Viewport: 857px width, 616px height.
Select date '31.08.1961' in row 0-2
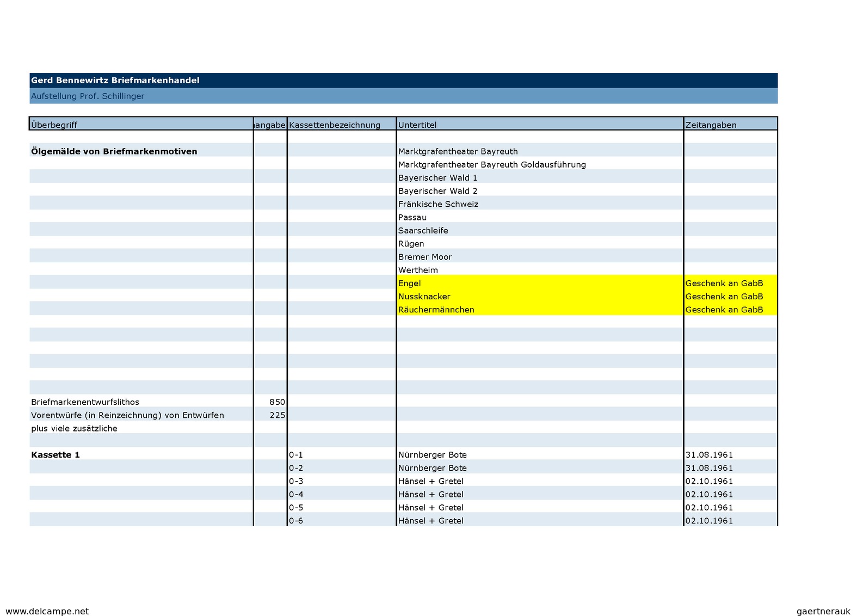coord(710,468)
